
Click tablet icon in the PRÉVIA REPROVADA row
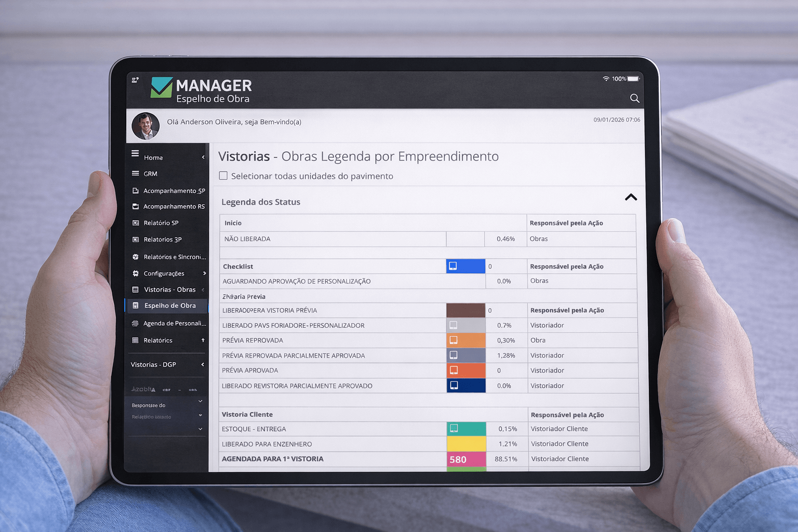(x=454, y=340)
